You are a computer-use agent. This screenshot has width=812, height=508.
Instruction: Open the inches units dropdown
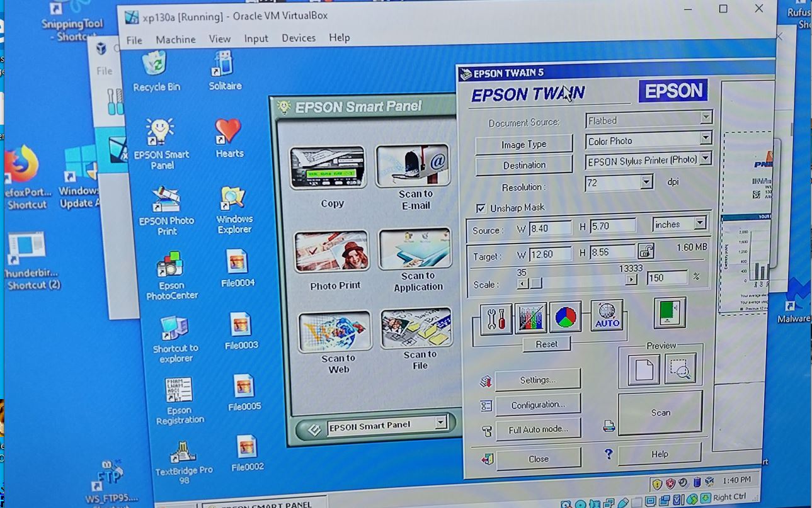pos(700,223)
